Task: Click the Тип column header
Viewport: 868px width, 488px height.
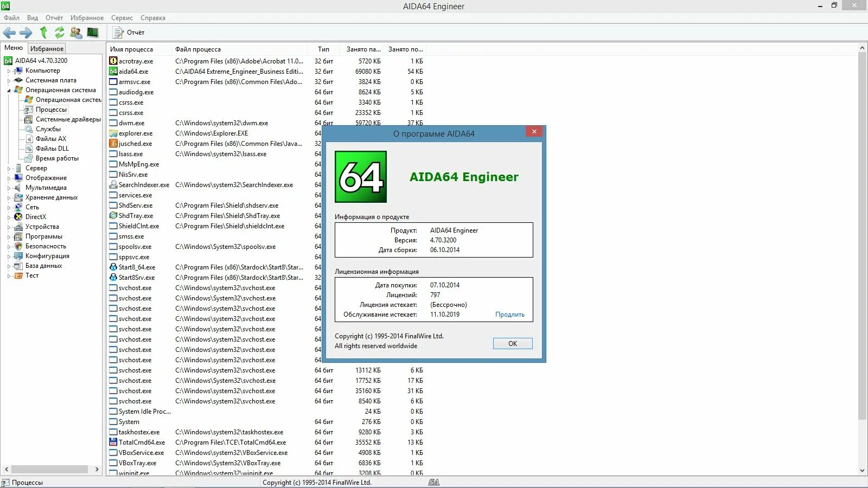Action: coord(324,49)
